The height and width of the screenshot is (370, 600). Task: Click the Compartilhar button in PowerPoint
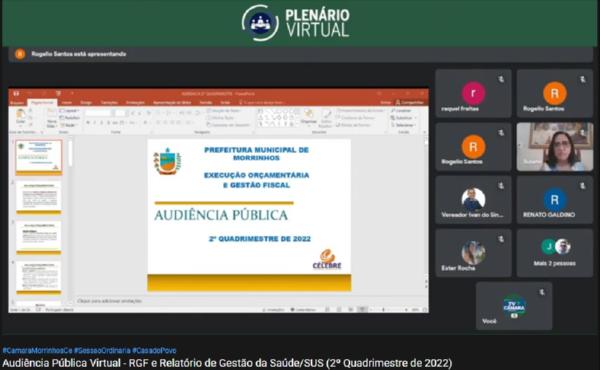click(x=410, y=103)
